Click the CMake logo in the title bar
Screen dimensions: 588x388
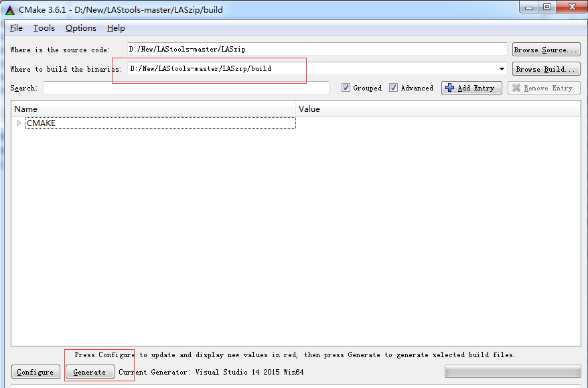10,10
